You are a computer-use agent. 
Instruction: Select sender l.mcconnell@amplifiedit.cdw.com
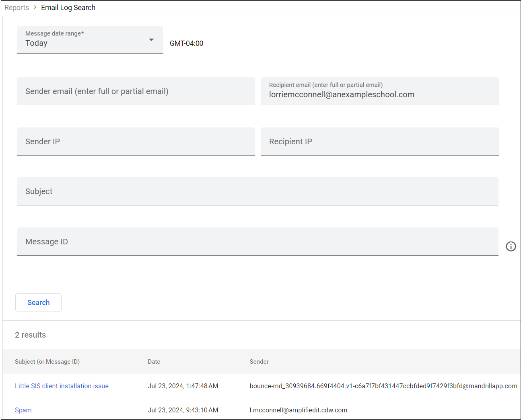[x=299, y=410]
